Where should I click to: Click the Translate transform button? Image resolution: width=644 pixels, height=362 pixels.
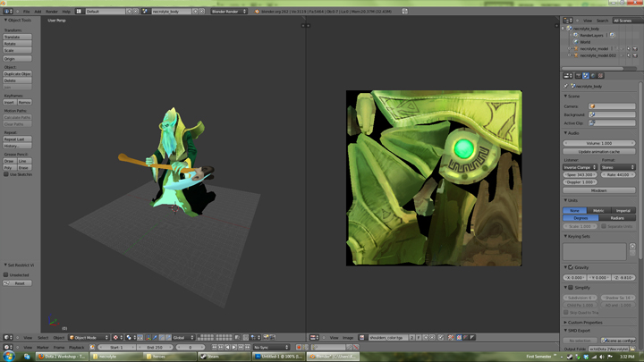17,37
